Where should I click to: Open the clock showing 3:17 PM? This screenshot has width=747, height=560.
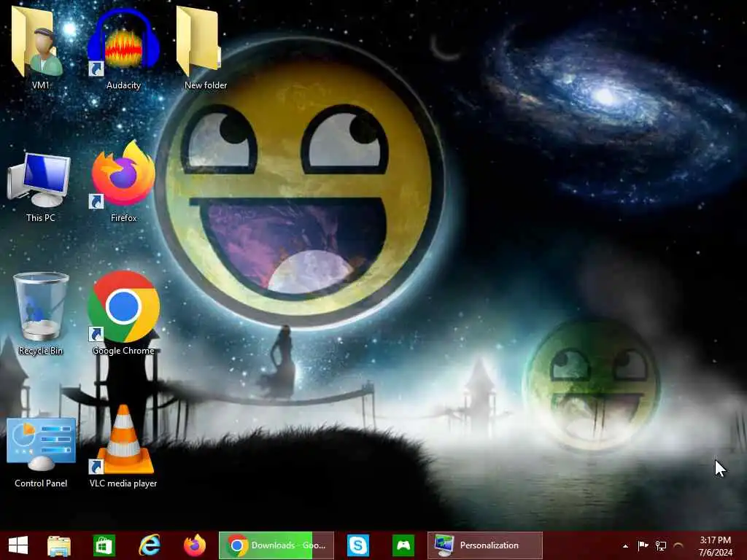(x=715, y=545)
